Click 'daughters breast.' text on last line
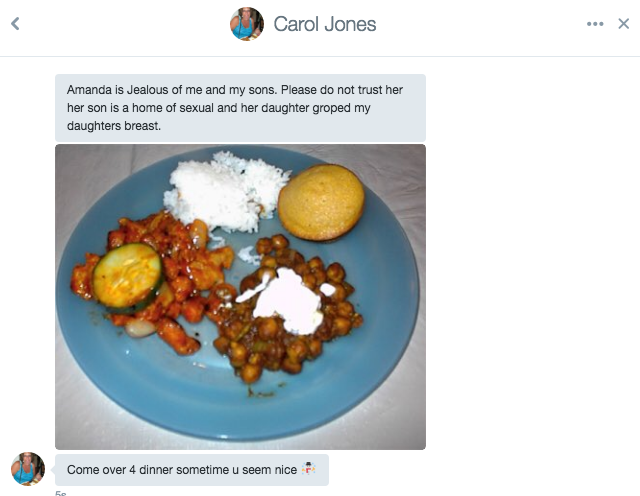This screenshot has width=640, height=496. (x=114, y=126)
